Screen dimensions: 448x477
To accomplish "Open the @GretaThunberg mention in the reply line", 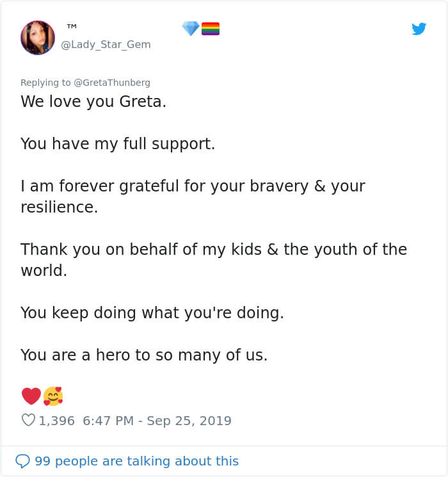I will [112, 83].
